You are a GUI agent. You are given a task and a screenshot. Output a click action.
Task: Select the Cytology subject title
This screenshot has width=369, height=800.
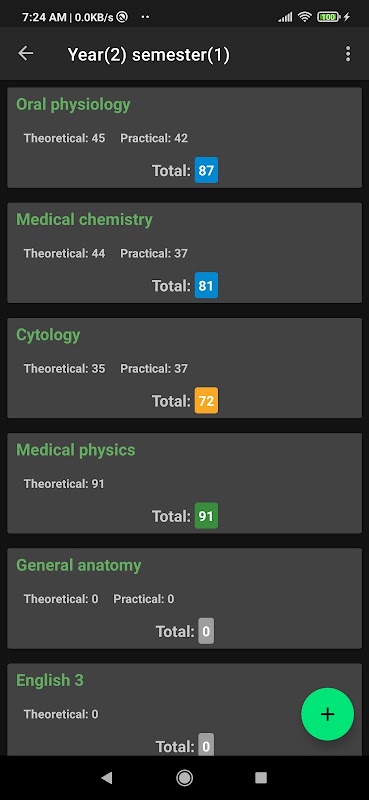tap(48, 335)
